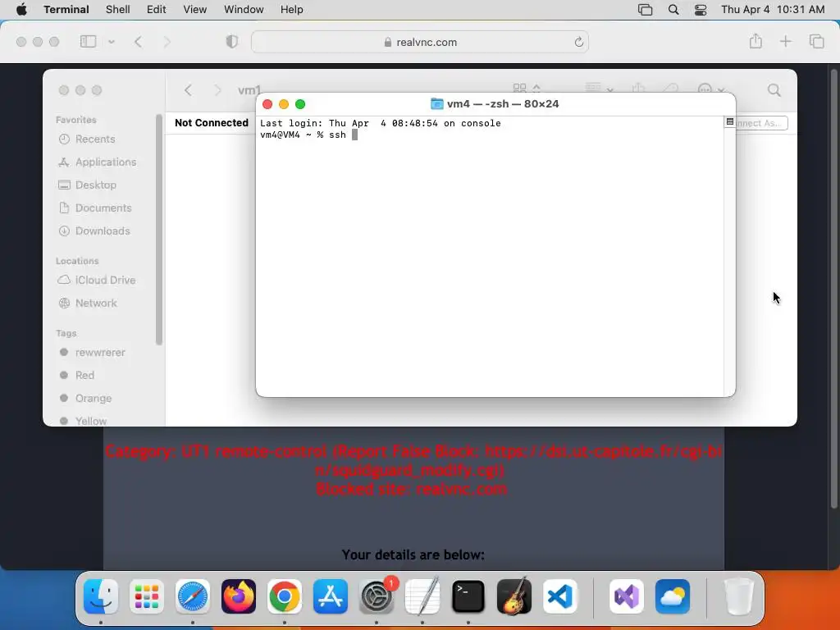
Task: Open Launchpad from the Dock
Action: pyautogui.click(x=147, y=596)
